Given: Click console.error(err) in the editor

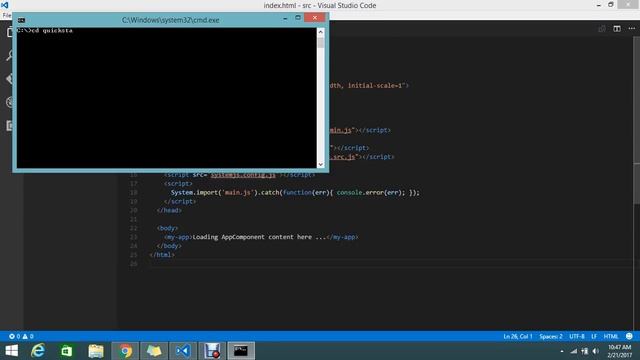Looking at the screenshot, I should click(x=370, y=193).
